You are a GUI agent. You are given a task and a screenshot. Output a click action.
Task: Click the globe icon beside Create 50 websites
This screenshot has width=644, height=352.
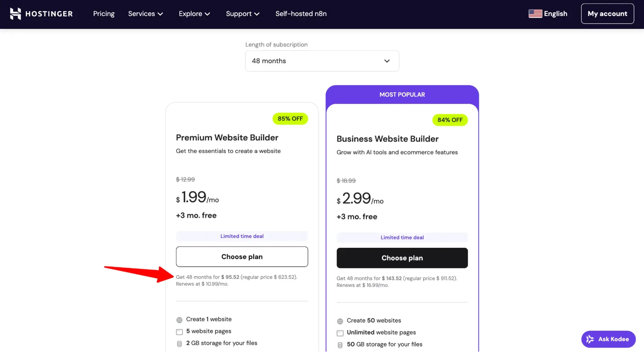[x=340, y=321]
